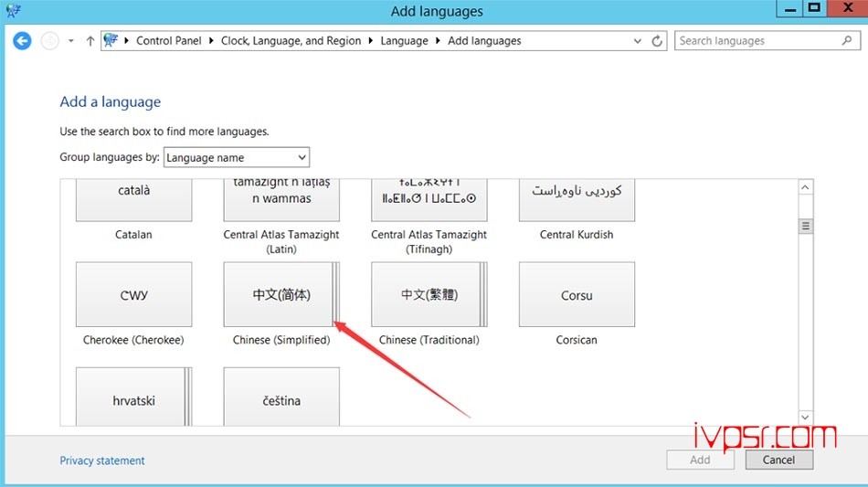Close the Add languages window
Image resolution: width=868 pixels, height=487 pixels.
[848, 8]
